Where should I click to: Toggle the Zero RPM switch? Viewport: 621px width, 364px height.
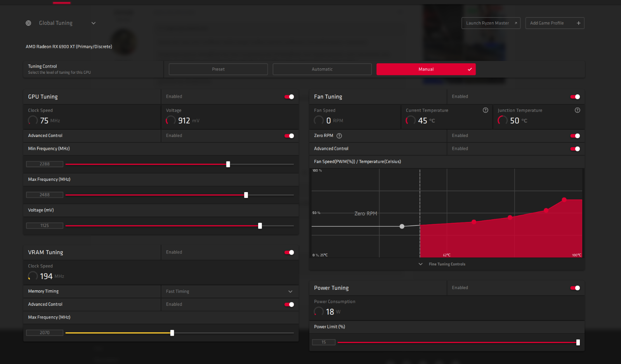(x=575, y=136)
